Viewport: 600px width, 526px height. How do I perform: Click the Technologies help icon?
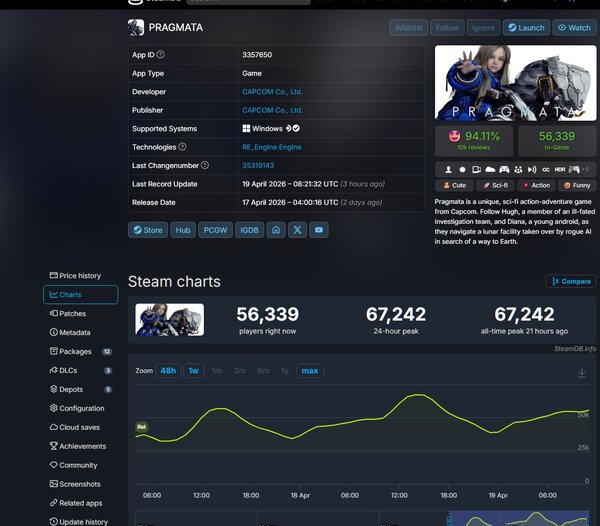tap(183, 147)
